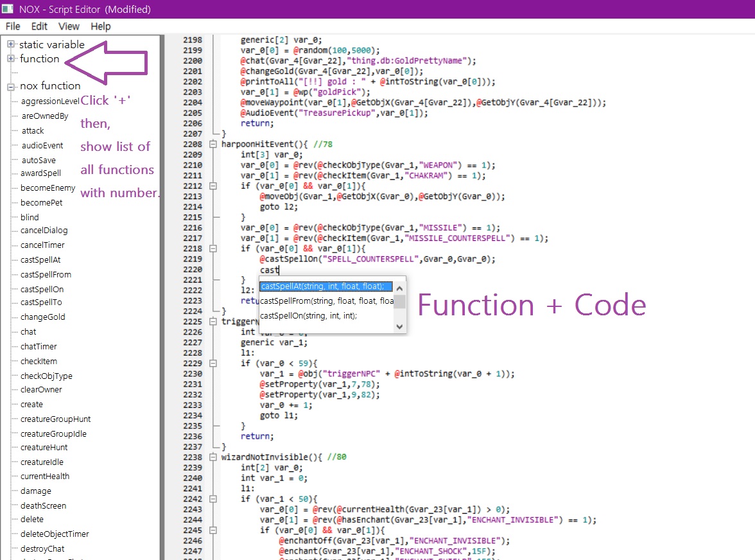Click the NOX Script Editor app icon
Screen dimensions: 755x560
(x=8, y=8)
